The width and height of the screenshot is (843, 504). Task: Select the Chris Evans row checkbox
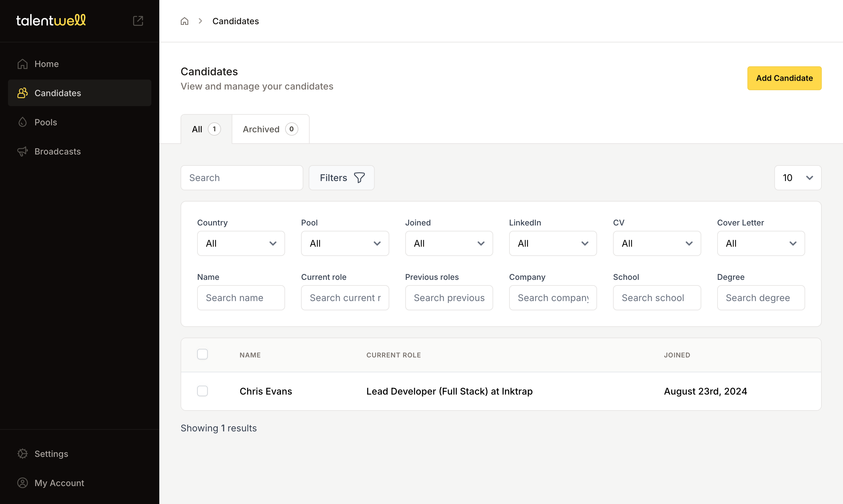click(202, 391)
